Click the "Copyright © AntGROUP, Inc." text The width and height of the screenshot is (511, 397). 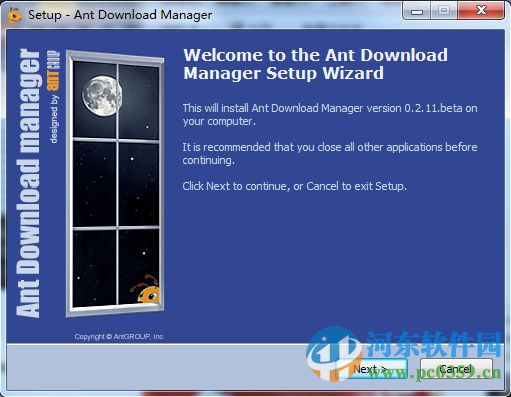tap(119, 337)
